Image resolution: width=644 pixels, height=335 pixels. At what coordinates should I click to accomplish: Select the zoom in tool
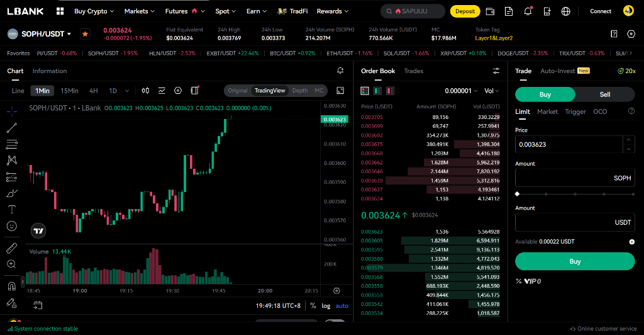[x=12, y=264]
